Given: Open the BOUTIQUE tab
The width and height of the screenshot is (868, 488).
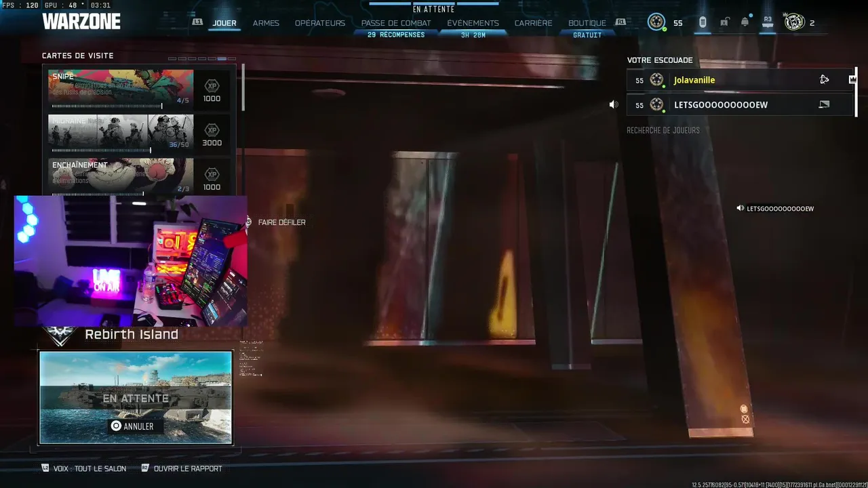Looking at the screenshot, I should coord(587,23).
